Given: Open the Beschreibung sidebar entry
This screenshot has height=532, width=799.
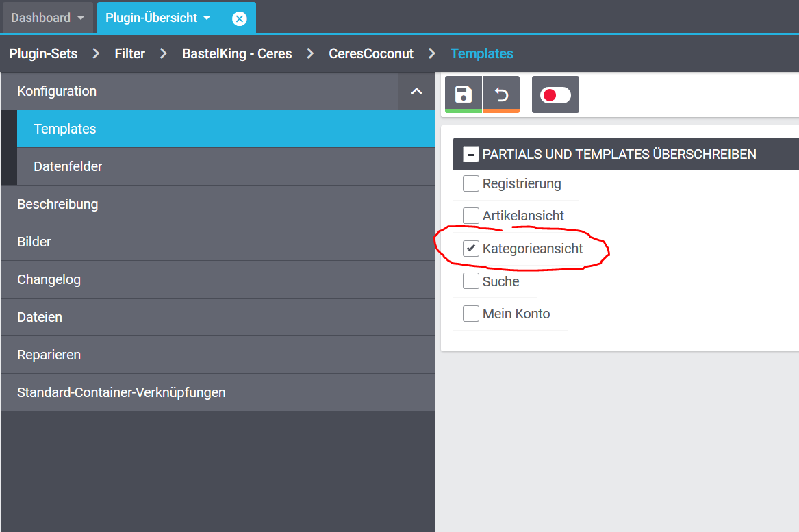Looking at the screenshot, I should click(x=218, y=204).
